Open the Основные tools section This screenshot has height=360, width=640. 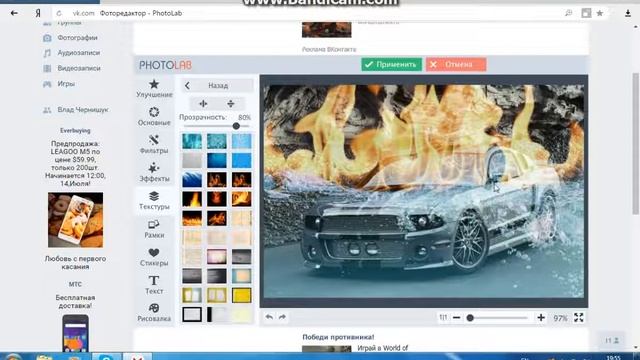click(154, 116)
